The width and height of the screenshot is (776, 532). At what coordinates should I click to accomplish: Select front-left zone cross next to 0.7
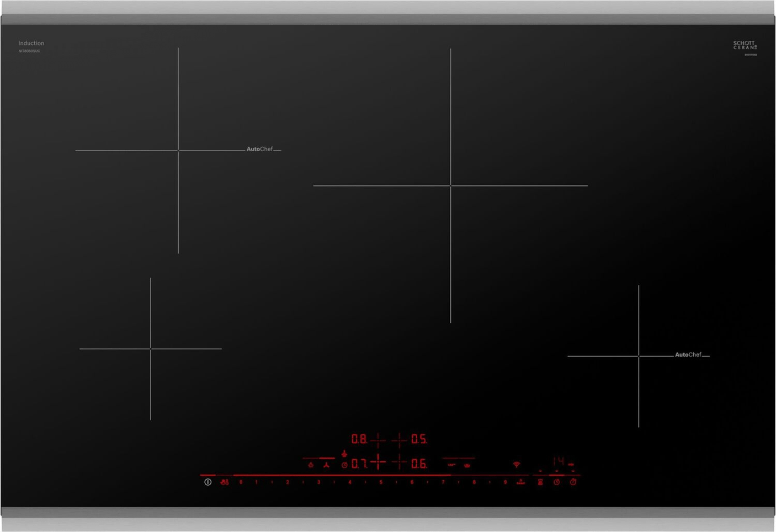tap(378, 461)
